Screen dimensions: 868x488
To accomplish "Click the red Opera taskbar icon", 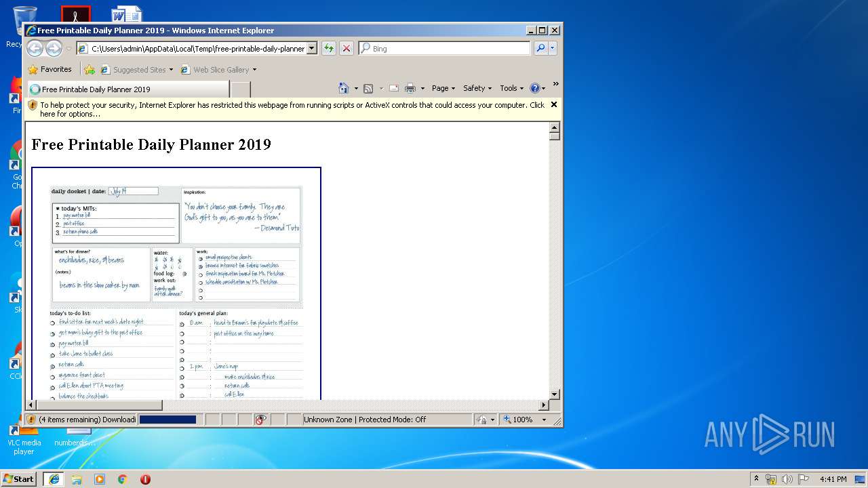I will [145, 479].
